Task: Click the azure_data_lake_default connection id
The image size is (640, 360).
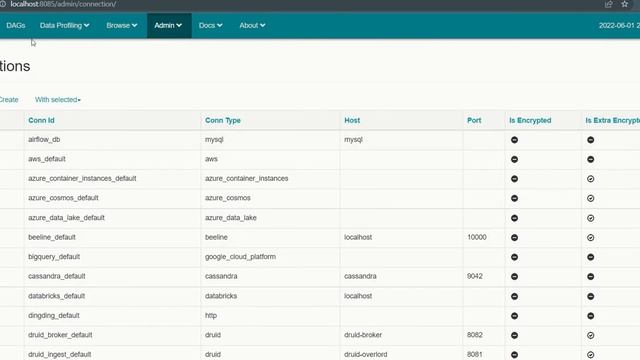Action: tap(66, 218)
